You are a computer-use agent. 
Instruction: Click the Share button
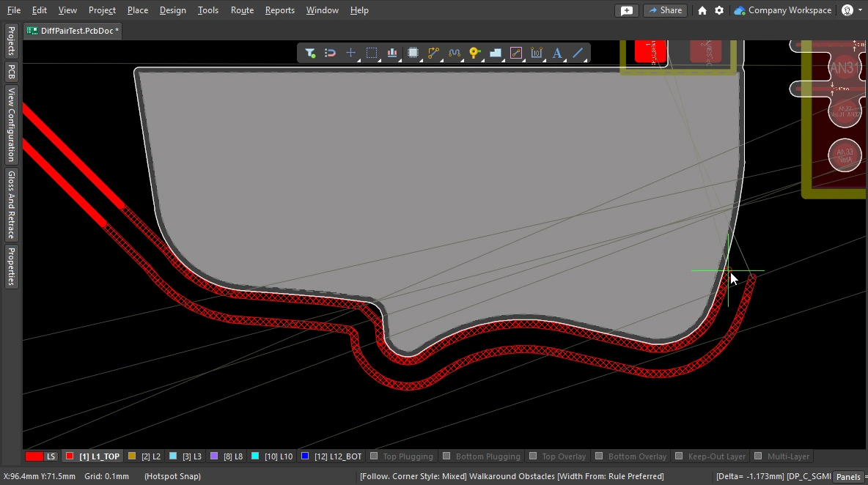tap(664, 10)
